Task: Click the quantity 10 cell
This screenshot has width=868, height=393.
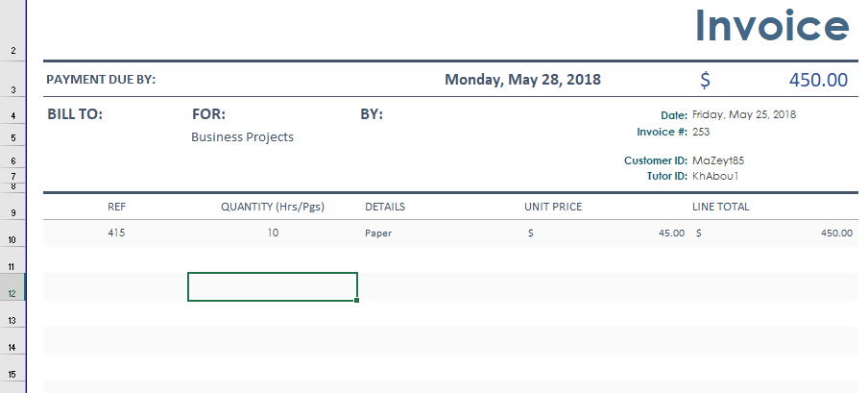Action: [273, 233]
